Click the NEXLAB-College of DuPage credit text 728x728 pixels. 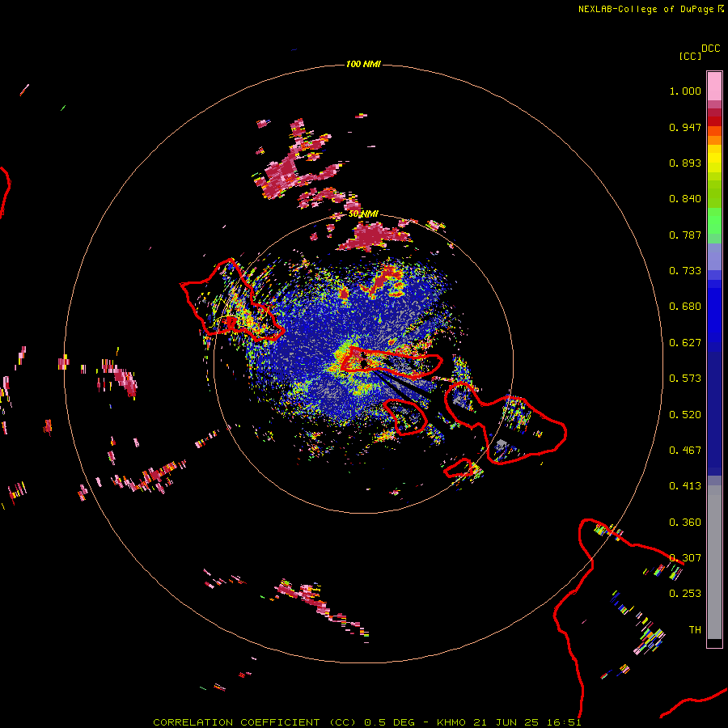pyautogui.click(x=645, y=9)
